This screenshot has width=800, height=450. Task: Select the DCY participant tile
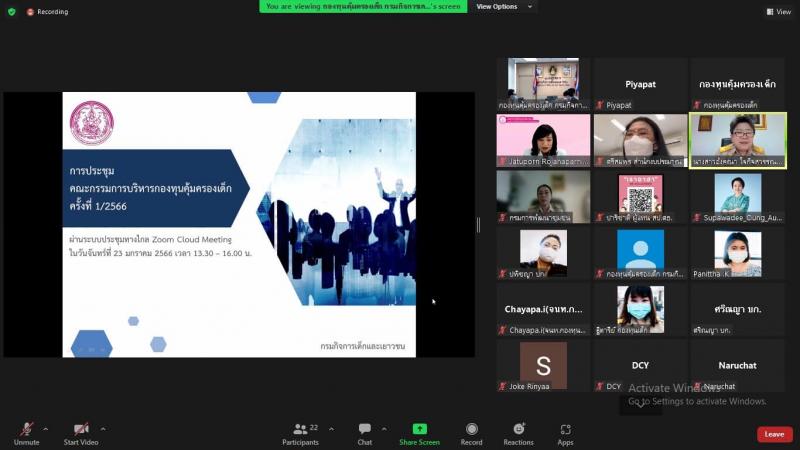pos(640,366)
